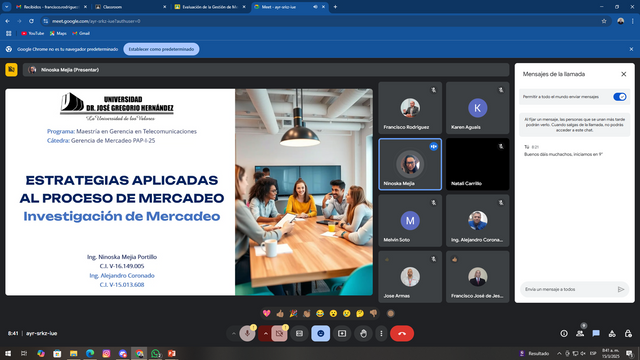Open the tab search dropdown arrow
Viewport: 640px width, 360px height.
coord(7,7)
